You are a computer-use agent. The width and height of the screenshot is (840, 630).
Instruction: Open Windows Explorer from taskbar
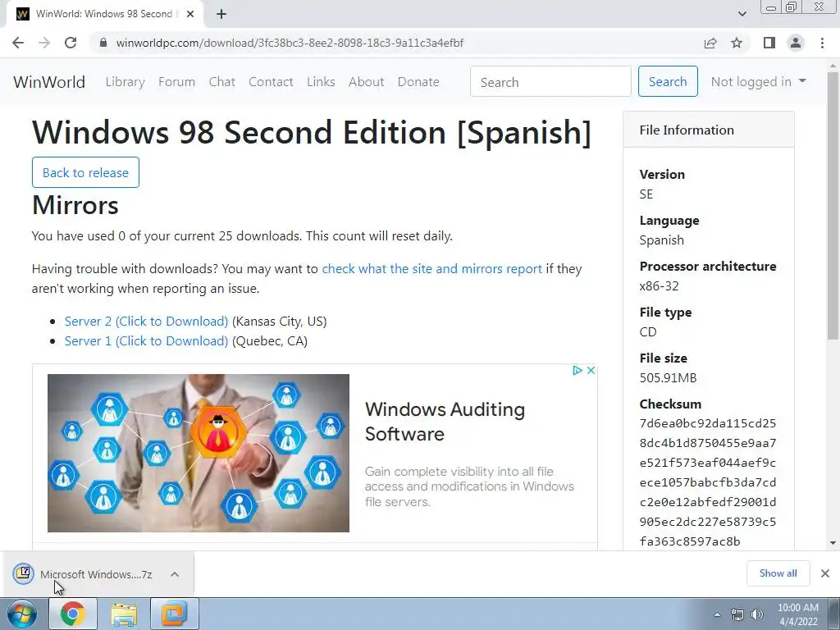coord(124,614)
